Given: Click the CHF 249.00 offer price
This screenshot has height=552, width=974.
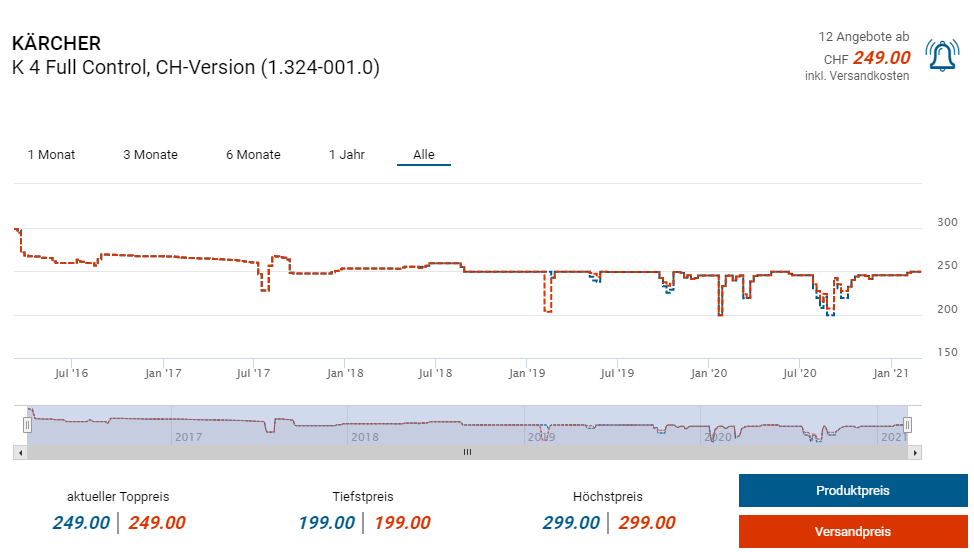Looking at the screenshot, I should 881,58.
